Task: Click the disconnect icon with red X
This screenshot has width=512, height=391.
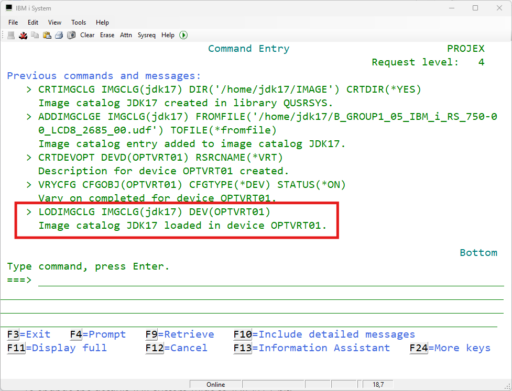Action: click(23, 35)
